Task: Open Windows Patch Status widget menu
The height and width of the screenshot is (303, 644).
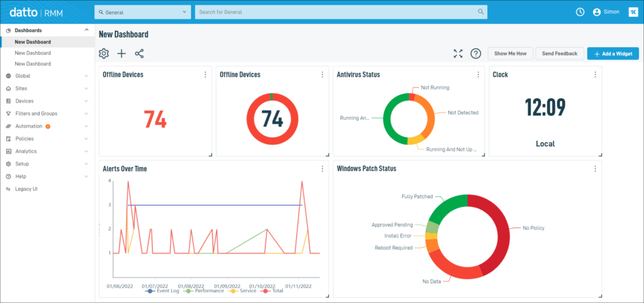Action: 595,168
